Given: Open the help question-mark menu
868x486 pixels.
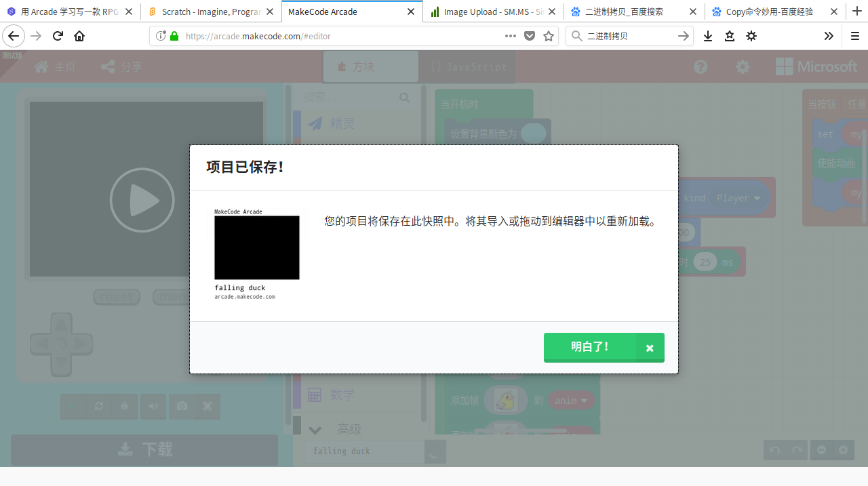Looking at the screenshot, I should [701, 66].
